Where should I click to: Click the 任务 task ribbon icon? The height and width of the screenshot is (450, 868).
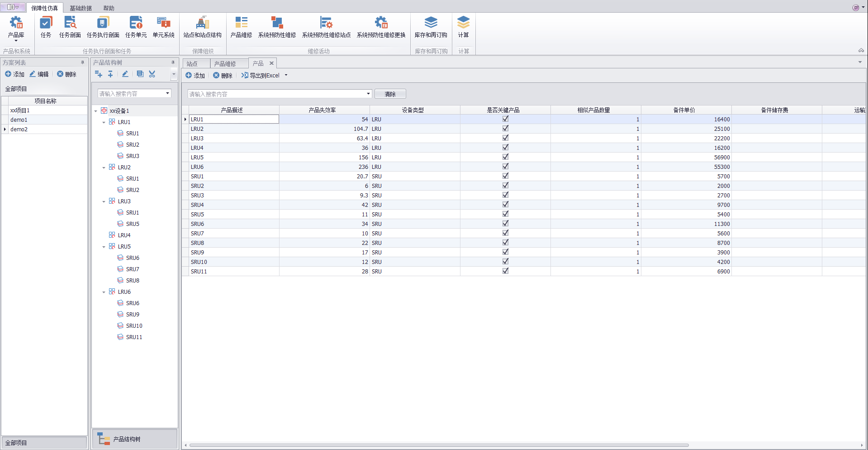point(46,24)
